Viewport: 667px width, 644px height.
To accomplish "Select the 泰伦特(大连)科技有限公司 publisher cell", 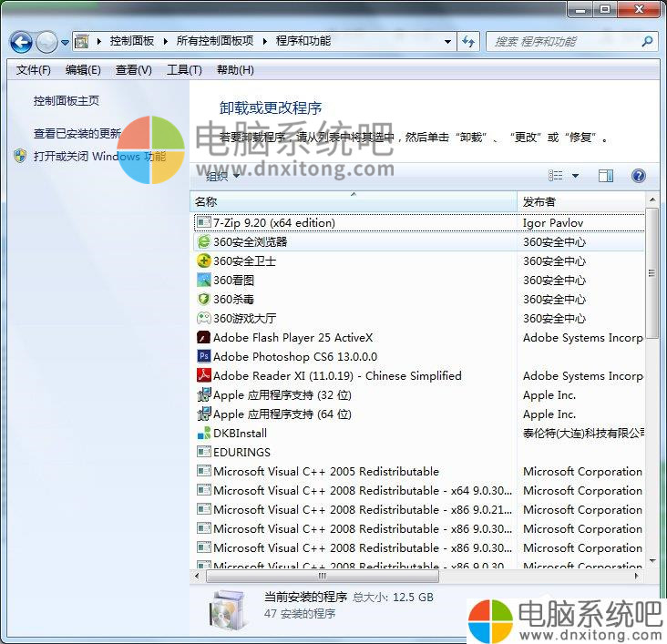I will tap(583, 433).
